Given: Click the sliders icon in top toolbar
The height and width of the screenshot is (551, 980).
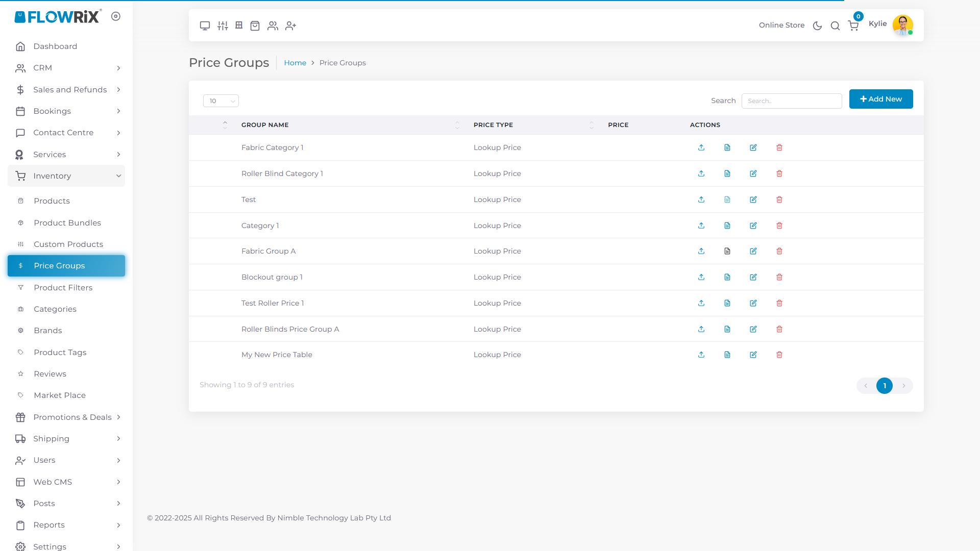Looking at the screenshot, I should click(223, 26).
